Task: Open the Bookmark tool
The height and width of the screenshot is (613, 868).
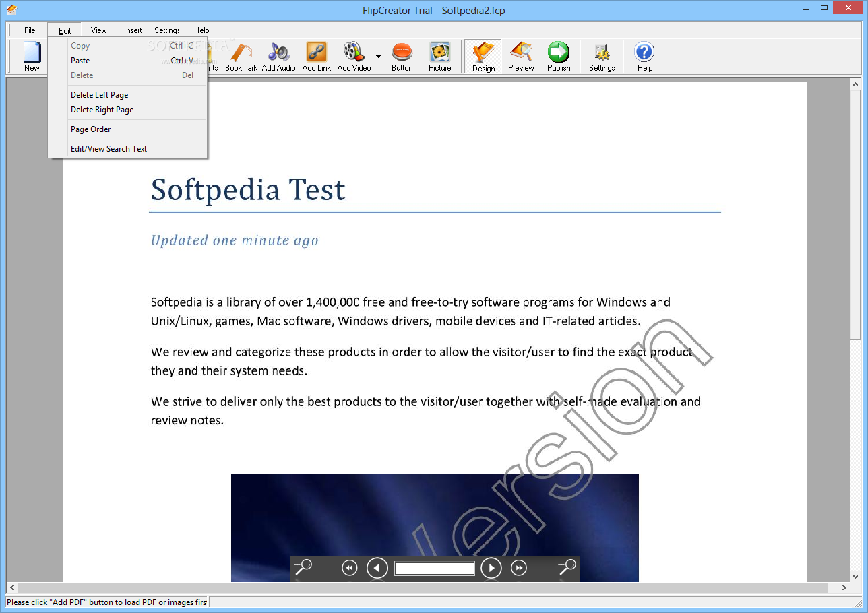Action: [x=241, y=57]
